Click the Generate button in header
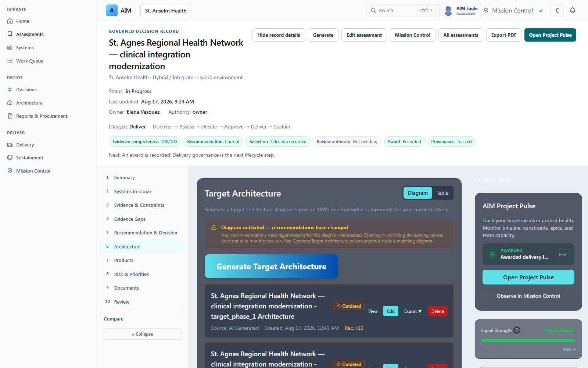Screen dimensions: 588x368 (323, 35)
